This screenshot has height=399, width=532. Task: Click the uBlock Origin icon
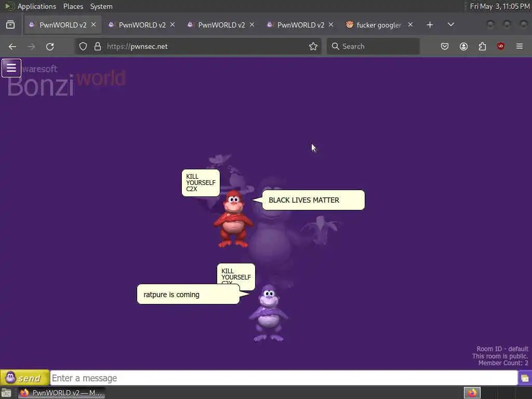501,46
